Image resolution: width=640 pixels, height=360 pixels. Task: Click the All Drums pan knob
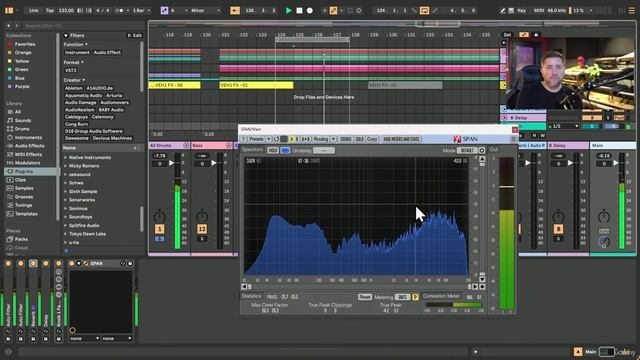tap(160, 216)
